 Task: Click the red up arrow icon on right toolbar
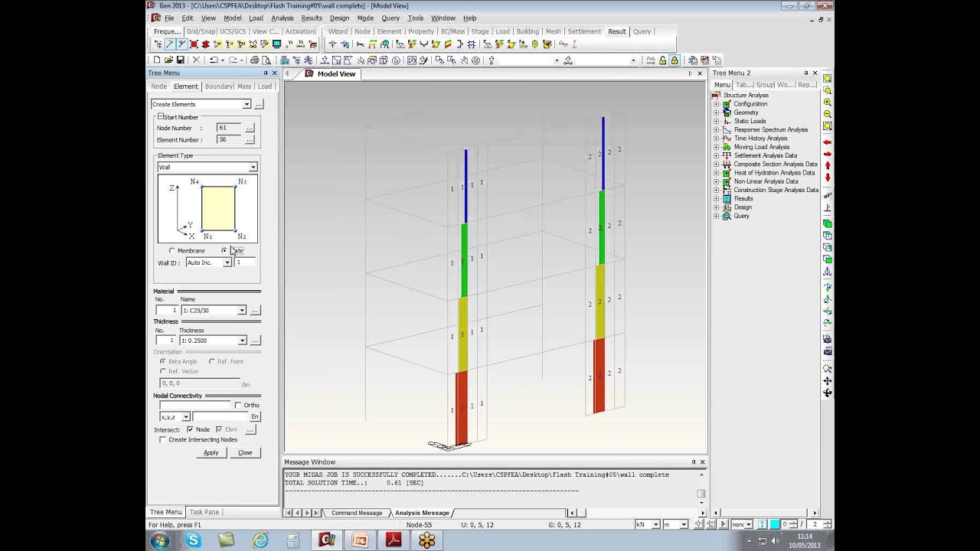[828, 166]
